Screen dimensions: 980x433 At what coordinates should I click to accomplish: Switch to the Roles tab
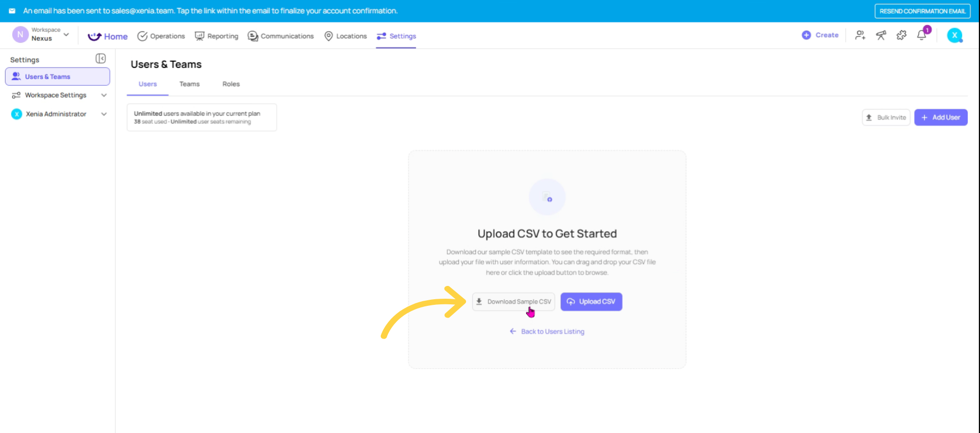pyautogui.click(x=231, y=84)
